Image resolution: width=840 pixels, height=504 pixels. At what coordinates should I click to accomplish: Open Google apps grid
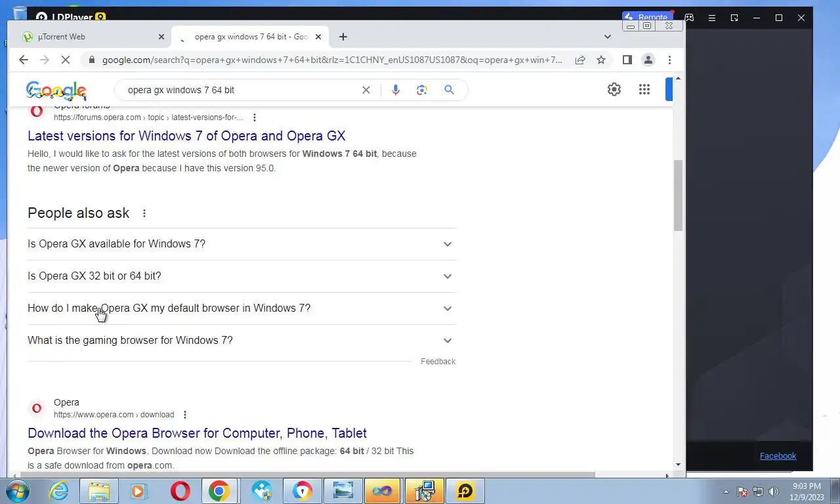click(x=644, y=90)
